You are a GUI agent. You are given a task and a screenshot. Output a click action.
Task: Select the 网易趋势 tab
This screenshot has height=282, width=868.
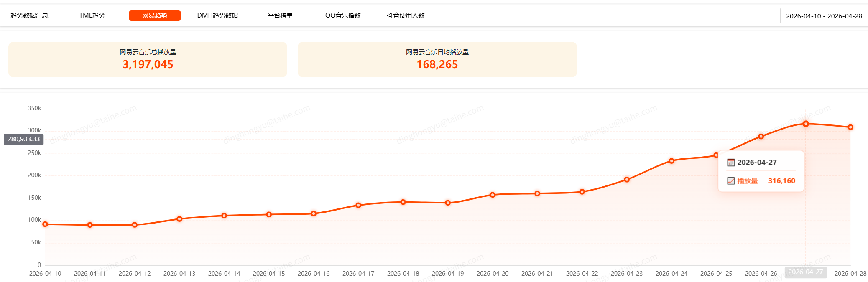(x=155, y=15)
